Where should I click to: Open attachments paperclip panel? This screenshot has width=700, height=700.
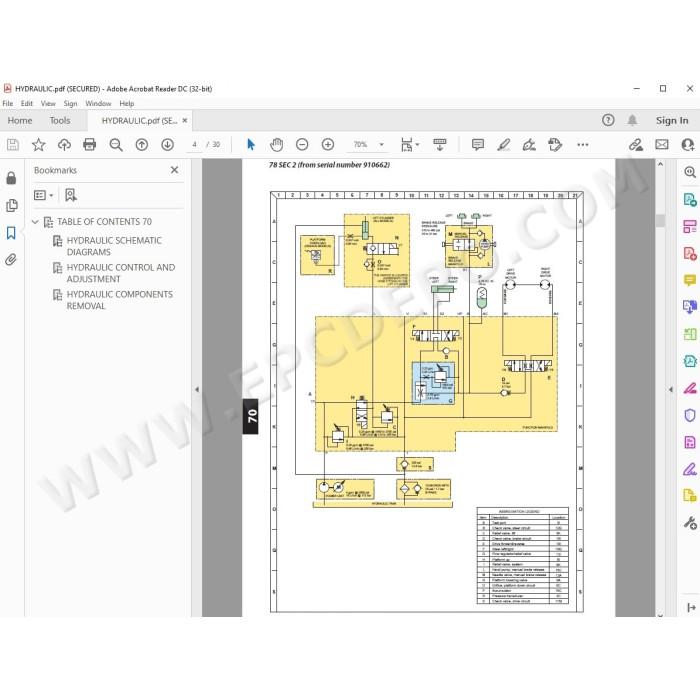(x=11, y=260)
